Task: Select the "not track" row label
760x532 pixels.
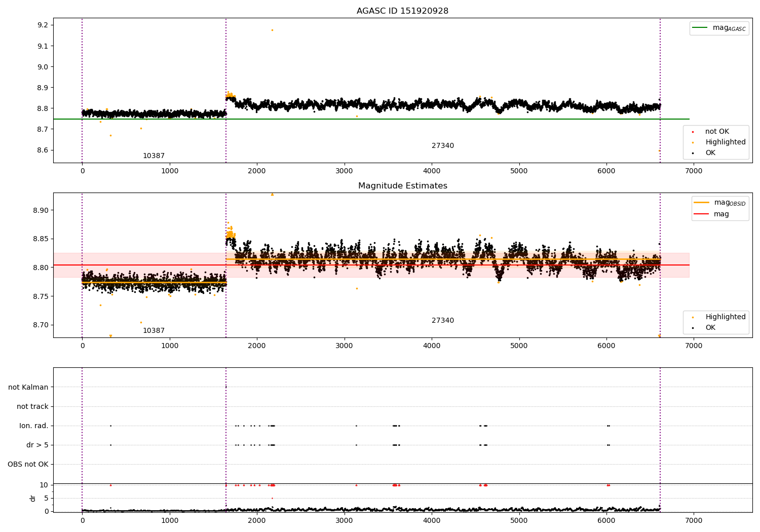Action: pyautogui.click(x=32, y=407)
